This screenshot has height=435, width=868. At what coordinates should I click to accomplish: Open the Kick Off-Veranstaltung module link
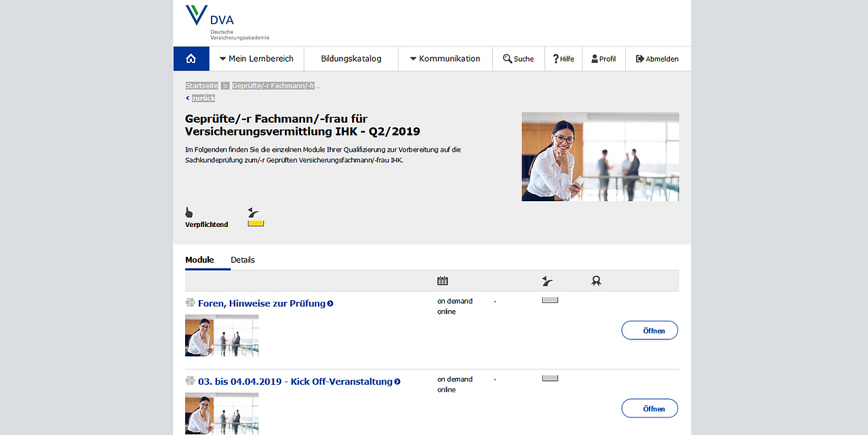295,381
